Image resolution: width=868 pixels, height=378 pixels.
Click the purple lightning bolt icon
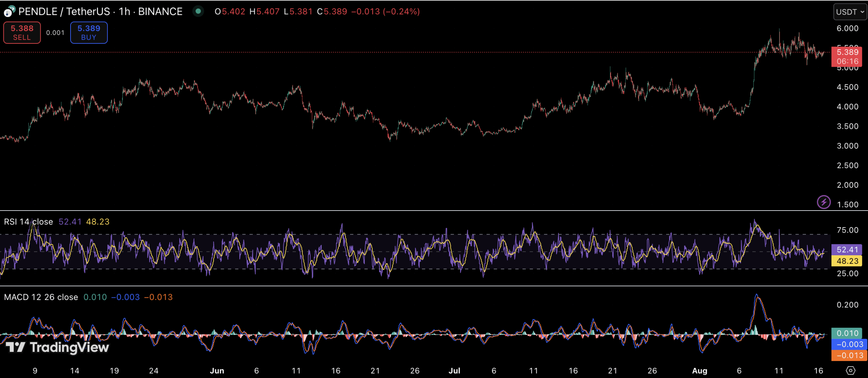824,202
